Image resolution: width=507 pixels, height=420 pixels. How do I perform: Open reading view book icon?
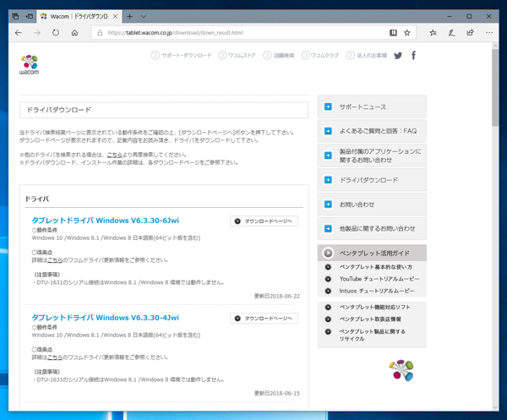(x=393, y=33)
